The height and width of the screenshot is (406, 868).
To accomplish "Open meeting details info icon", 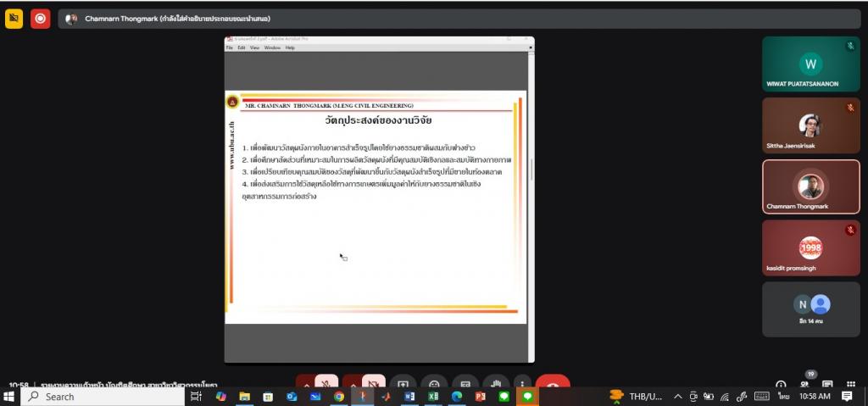I will click(781, 384).
